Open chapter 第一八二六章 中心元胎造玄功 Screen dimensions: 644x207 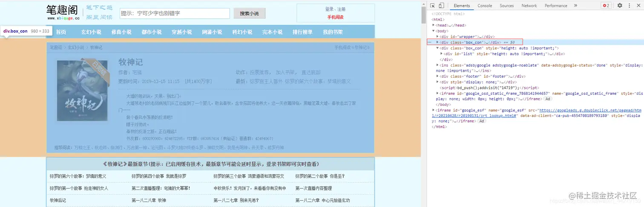(323, 200)
